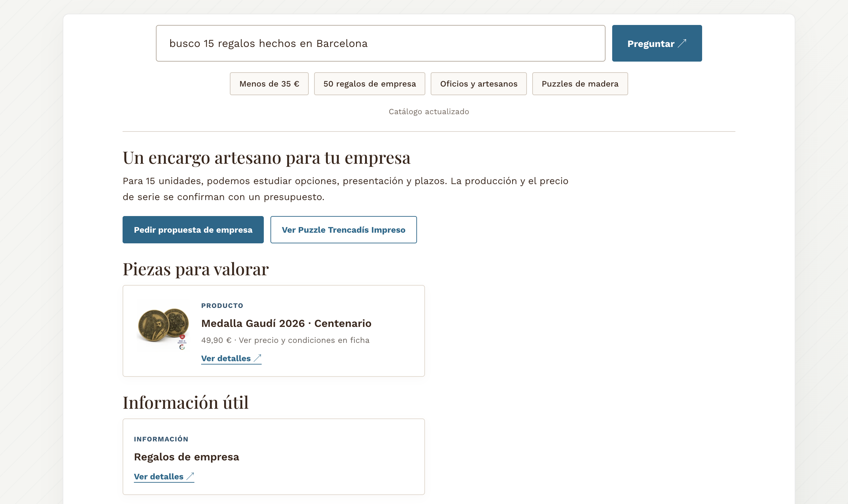
Task: Choose the 'Oficios y artesanos' chip
Action: 478,84
